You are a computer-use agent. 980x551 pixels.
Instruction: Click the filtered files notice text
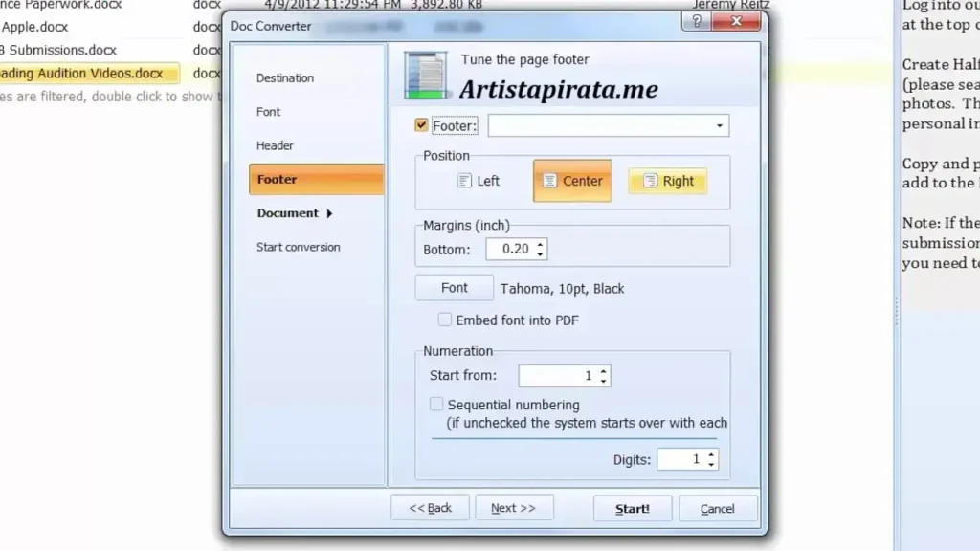click(111, 97)
